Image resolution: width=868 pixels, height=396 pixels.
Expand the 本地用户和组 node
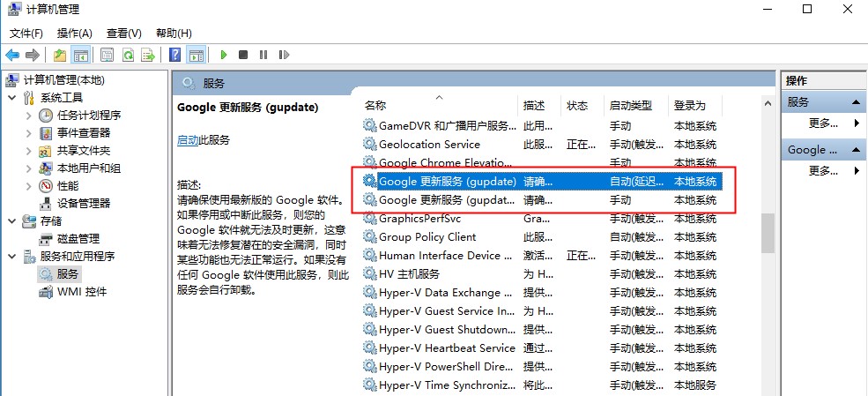tap(29, 168)
